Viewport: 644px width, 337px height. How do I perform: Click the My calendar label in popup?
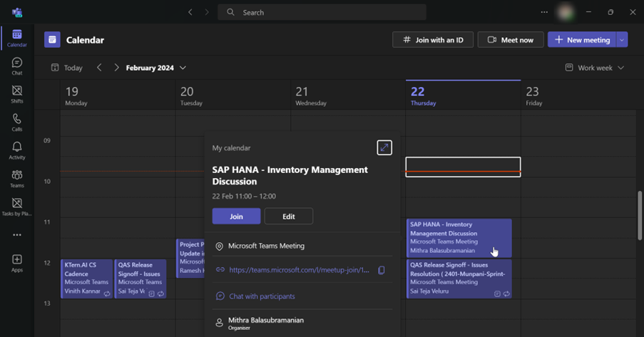click(231, 147)
